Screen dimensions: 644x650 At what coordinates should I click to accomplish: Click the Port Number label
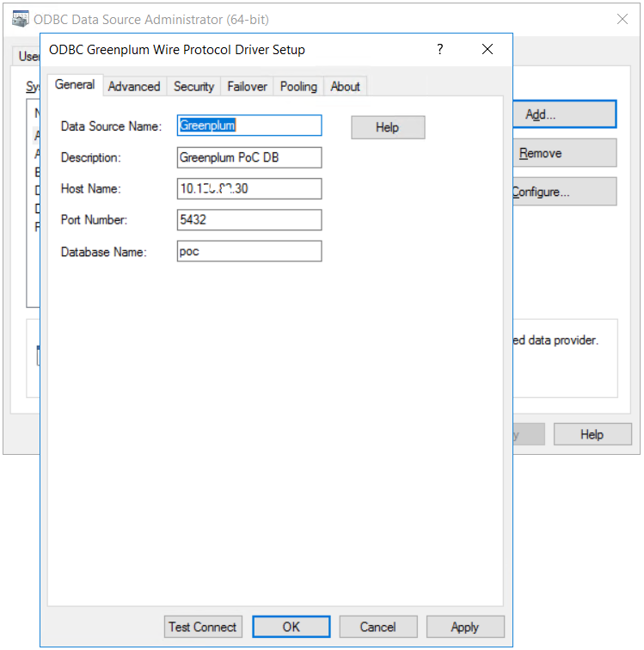click(94, 220)
